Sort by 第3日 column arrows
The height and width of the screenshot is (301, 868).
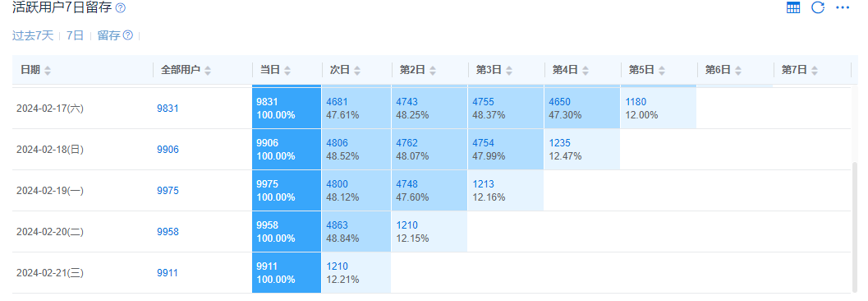[x=509, y=71]
